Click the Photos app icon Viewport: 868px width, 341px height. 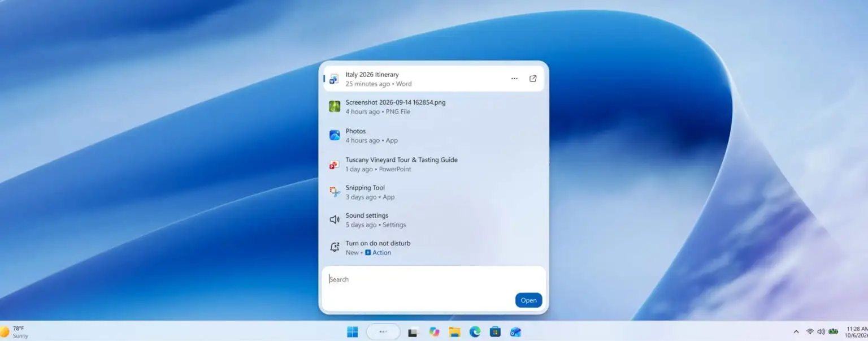click(335, 135)
